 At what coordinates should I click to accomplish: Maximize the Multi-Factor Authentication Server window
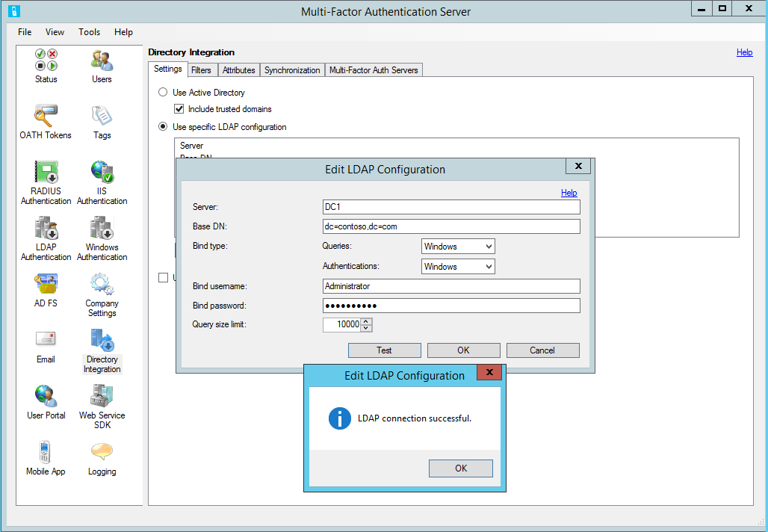click(x=722, y=9)
